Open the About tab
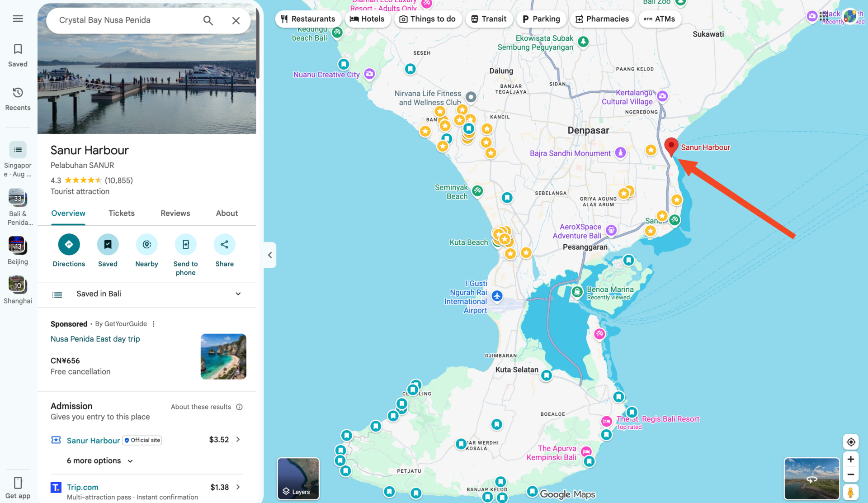 227,213
